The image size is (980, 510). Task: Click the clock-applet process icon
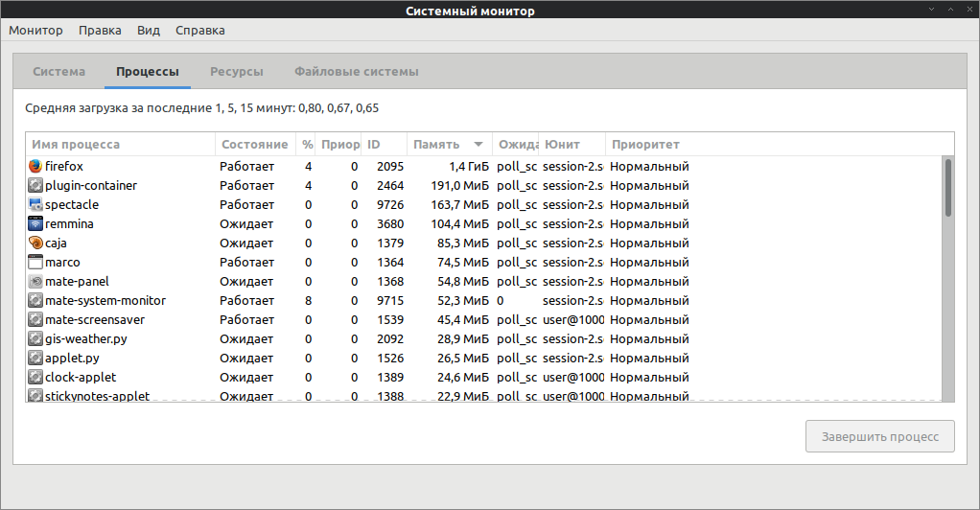35,377
